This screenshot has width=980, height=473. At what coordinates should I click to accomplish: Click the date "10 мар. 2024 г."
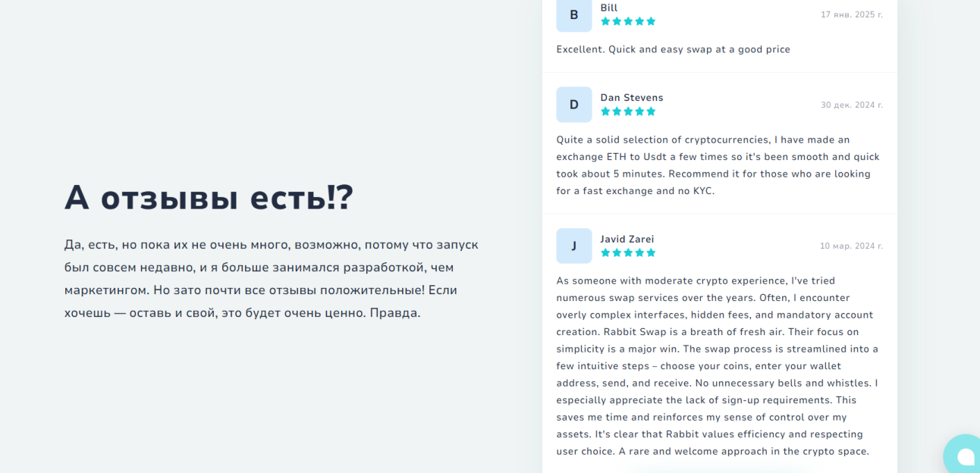(851, 246)
